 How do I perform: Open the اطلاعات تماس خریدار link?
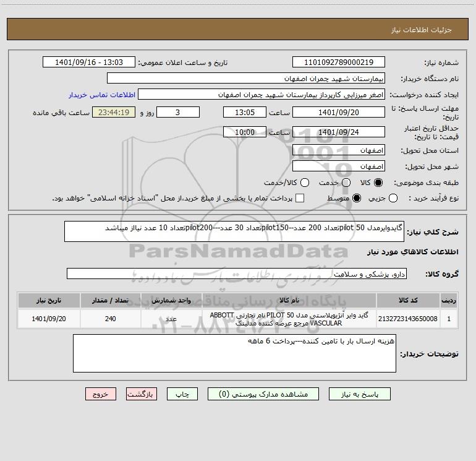click(102, 95)
